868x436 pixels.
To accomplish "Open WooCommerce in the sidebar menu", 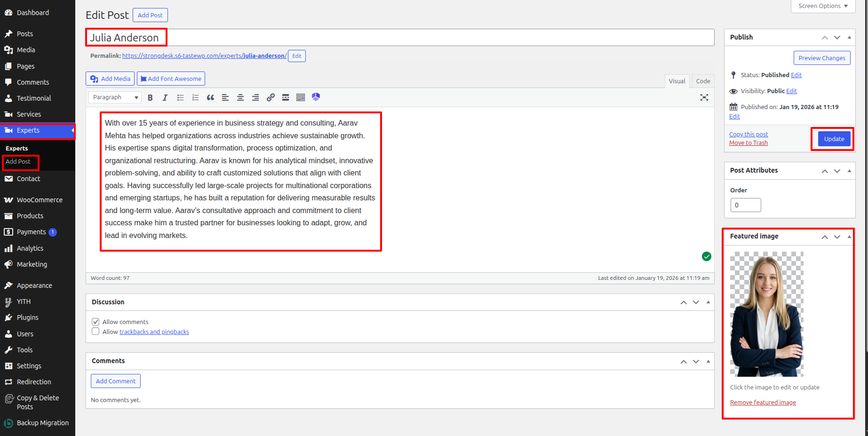I will 40,200.
